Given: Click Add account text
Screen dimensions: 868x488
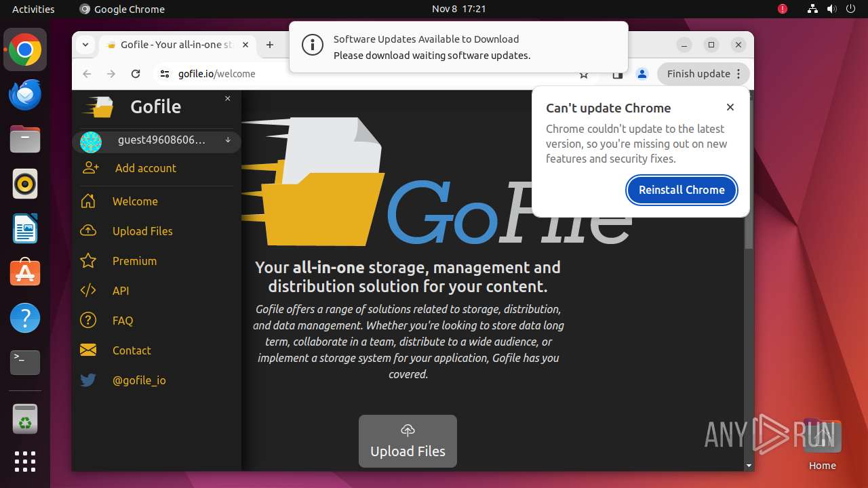Looking at the screenshot, I should click(146, 168).
